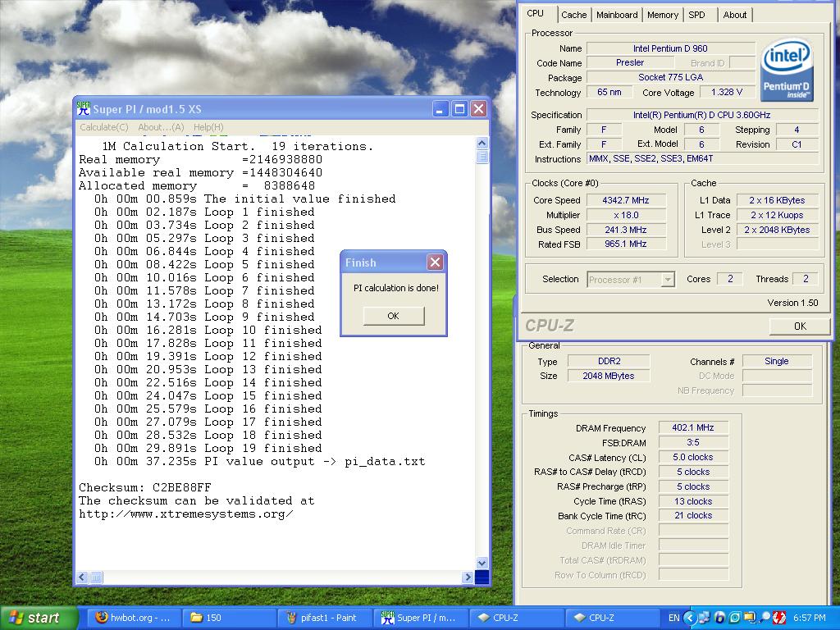Click the Checksum: C2BE88FF line
Viewport: 840px width, 630px height.
(x=144, y=487)
